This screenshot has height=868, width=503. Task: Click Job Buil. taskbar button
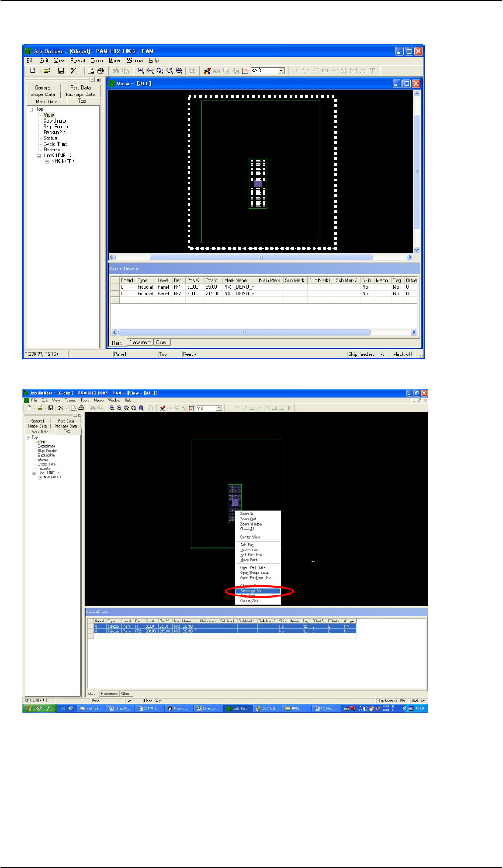point(239,708)
